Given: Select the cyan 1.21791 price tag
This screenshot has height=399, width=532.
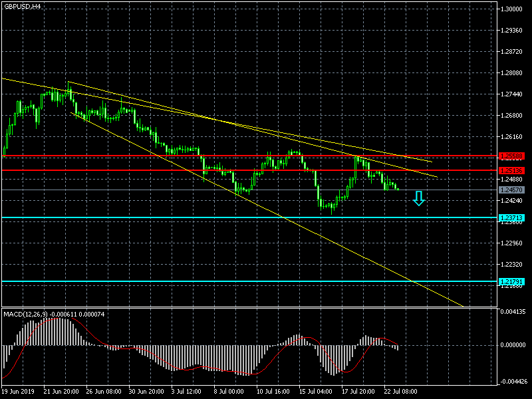Looking at the screenshot, I should [x=512, y=281].
